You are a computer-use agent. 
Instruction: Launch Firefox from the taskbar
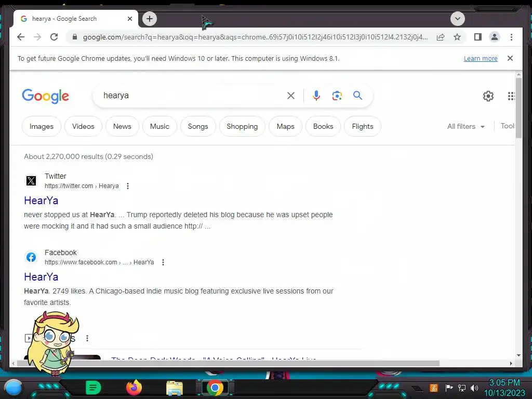[134, 388]
